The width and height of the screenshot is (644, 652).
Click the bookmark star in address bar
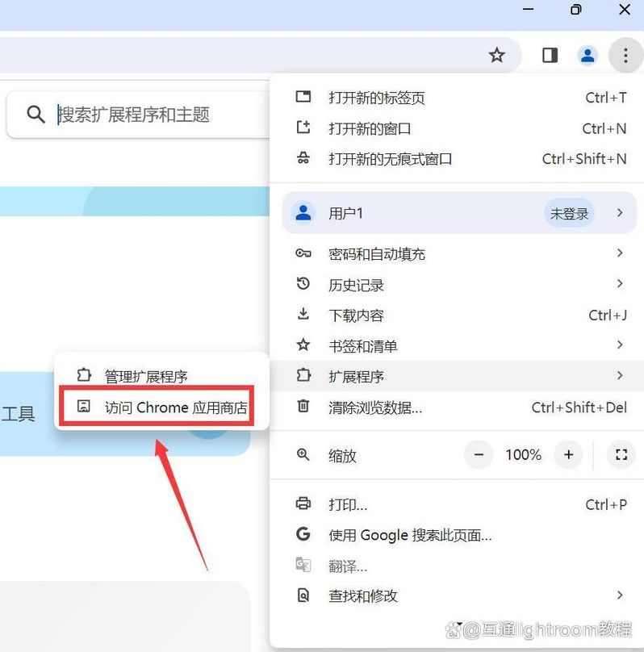click(x=497, y=55)
